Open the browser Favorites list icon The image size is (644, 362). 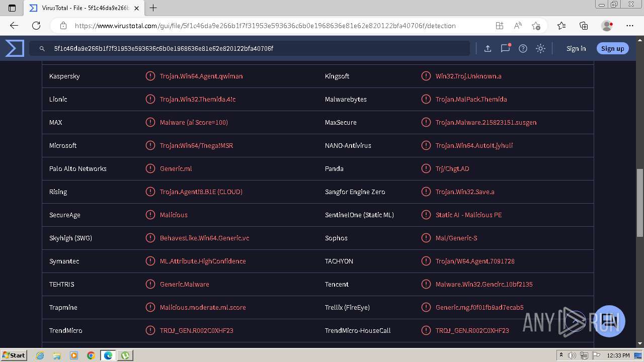tap(561, 26)
